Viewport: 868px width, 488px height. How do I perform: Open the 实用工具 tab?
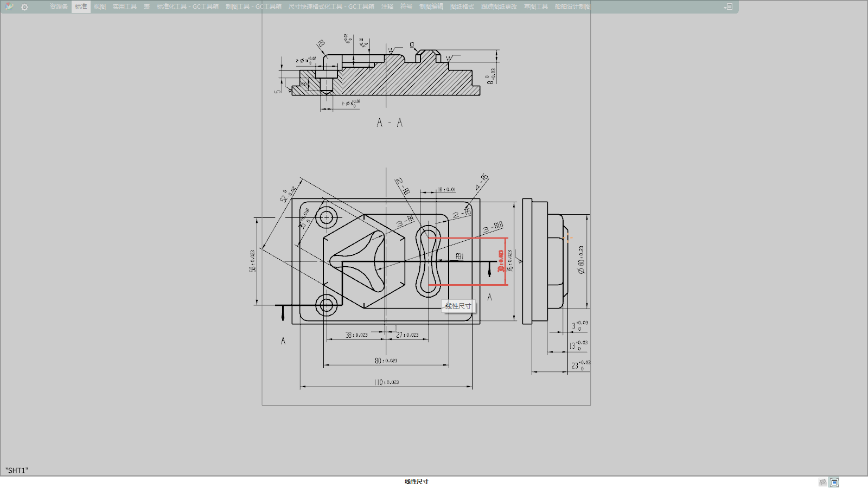124,7
